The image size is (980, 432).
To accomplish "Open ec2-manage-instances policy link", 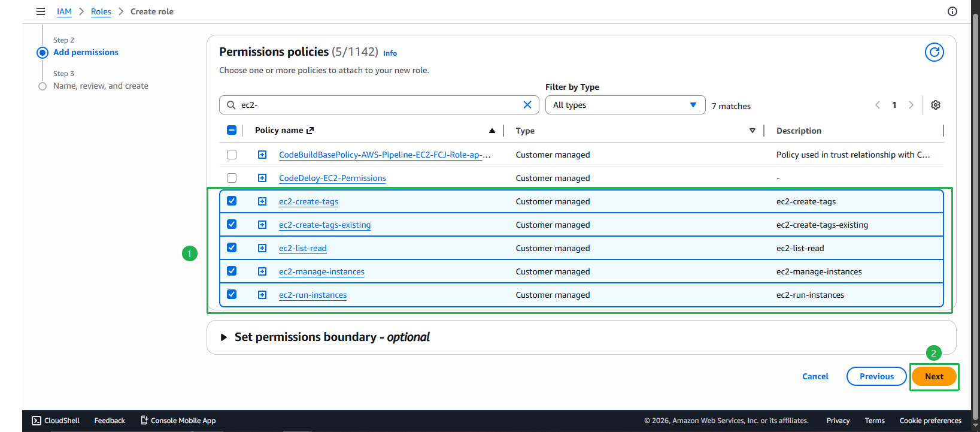I will point(321,271).
